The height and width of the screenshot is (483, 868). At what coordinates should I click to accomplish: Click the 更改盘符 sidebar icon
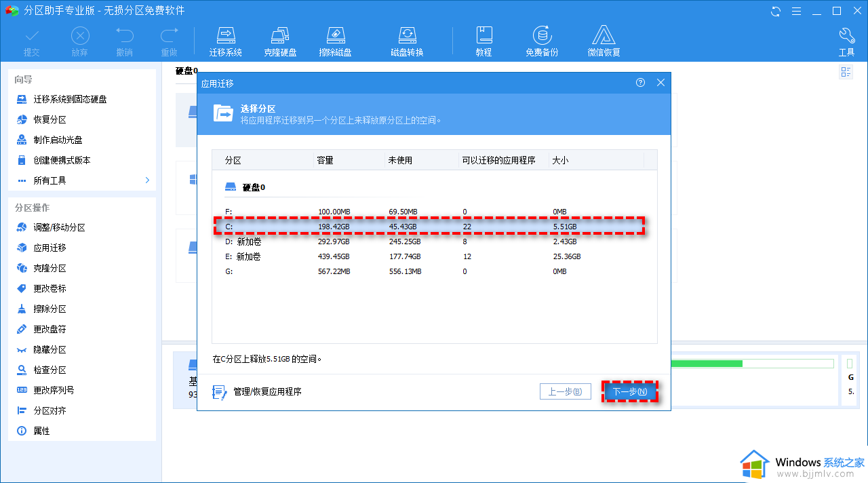pos(21,330)
